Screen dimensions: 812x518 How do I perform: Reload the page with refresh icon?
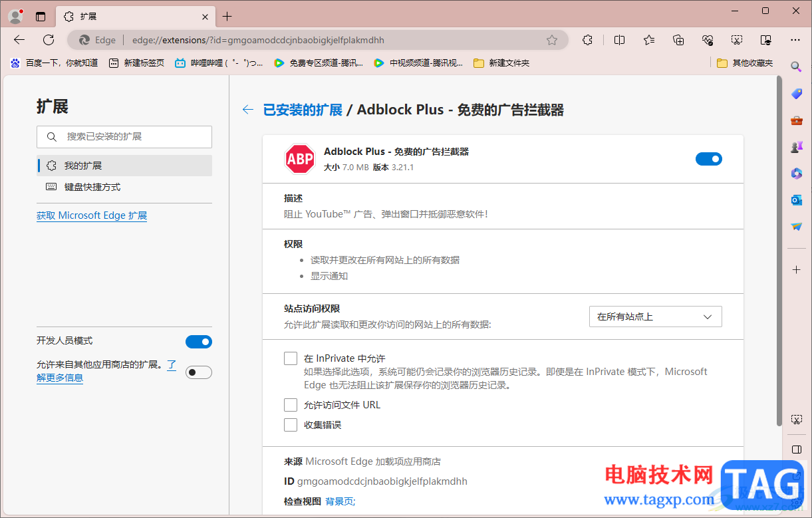tap(49, 40)
